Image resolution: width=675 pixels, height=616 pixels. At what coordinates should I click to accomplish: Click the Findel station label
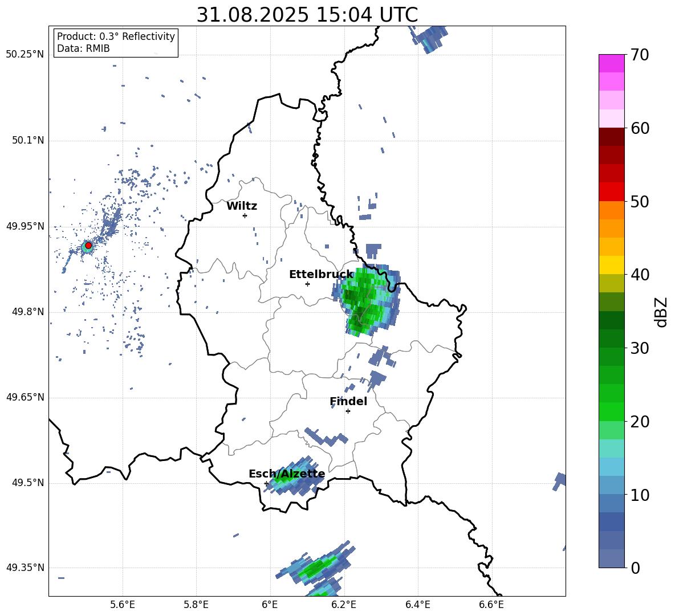(348, 401)
